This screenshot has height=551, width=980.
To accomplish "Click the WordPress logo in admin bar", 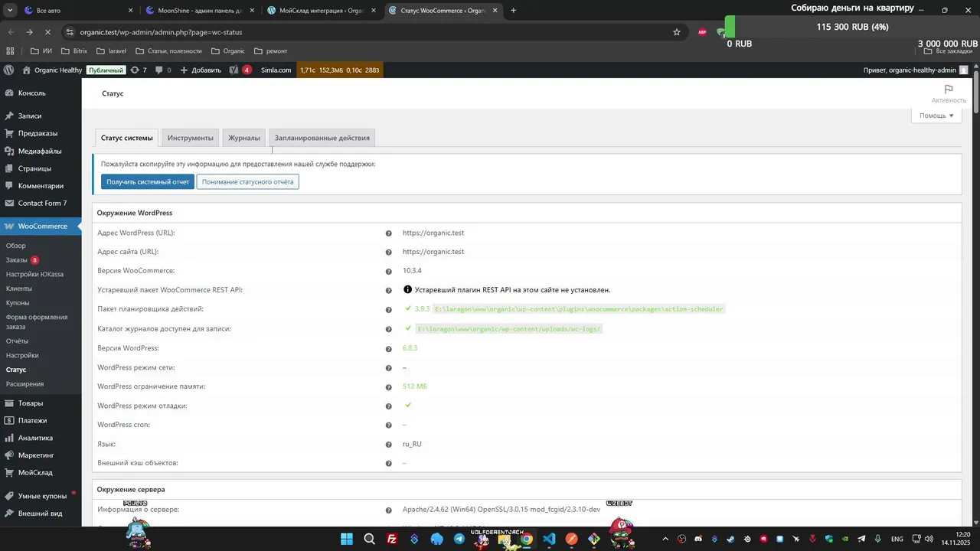I will [x=8, y=70].
